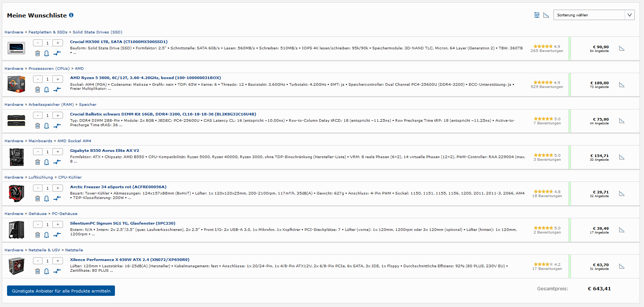Screen dimensions: 644x307
Task: Click quantity field of Ryzen 5 3600
Action: [47, 79]
